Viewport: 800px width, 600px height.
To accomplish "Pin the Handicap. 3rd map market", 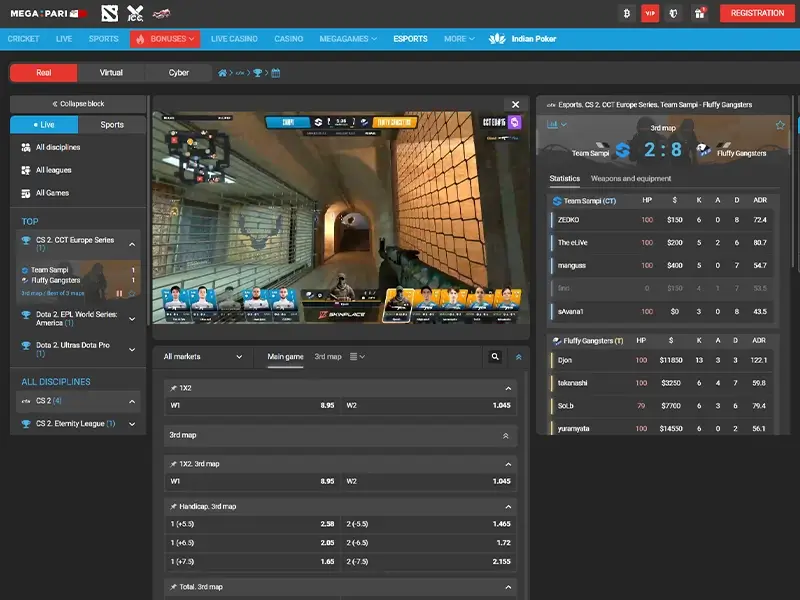I will point(173,507).
